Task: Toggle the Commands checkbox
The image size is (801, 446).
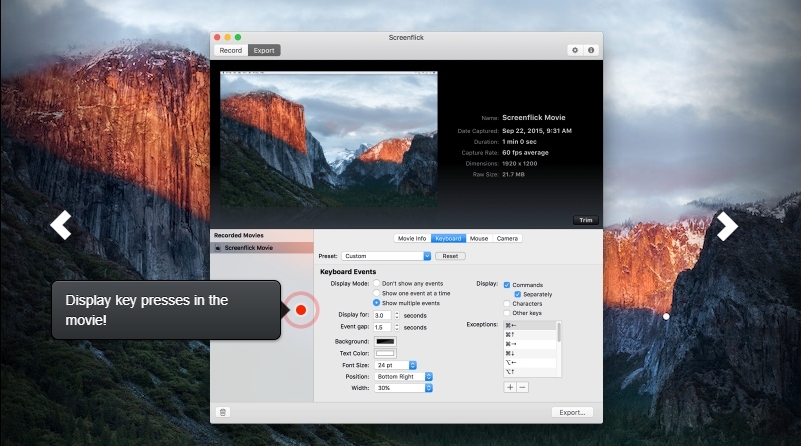Action: [507, 285]
